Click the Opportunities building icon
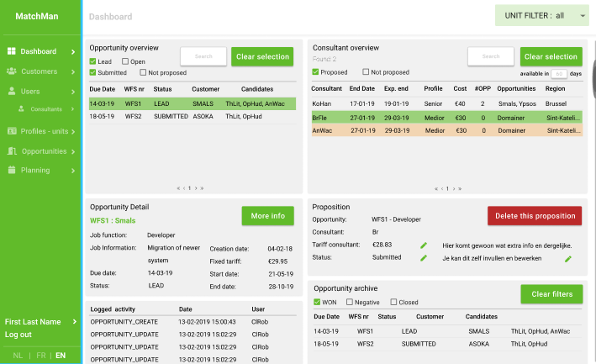This screenshot has width=596, height=364. 12,151
